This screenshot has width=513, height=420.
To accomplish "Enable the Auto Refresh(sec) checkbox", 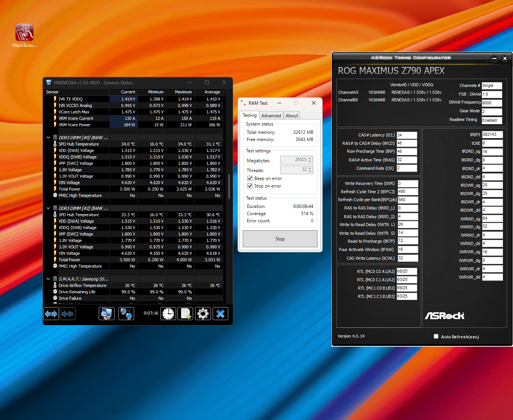I will 436,336.
